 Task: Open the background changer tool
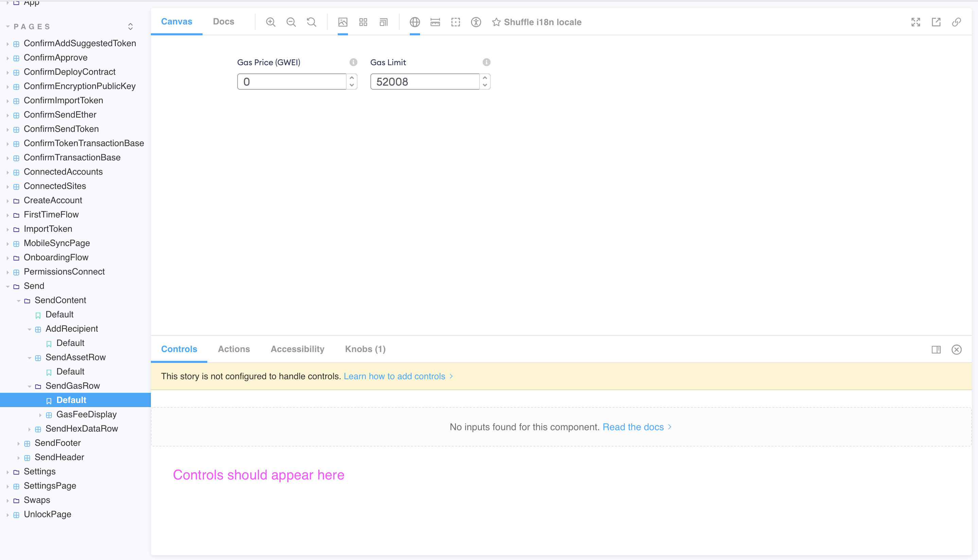[343, 22]
